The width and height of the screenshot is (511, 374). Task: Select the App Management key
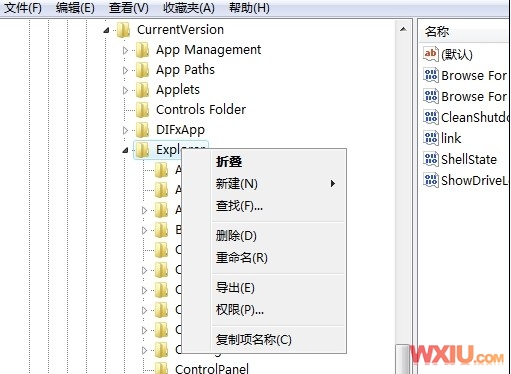(208, 50)
